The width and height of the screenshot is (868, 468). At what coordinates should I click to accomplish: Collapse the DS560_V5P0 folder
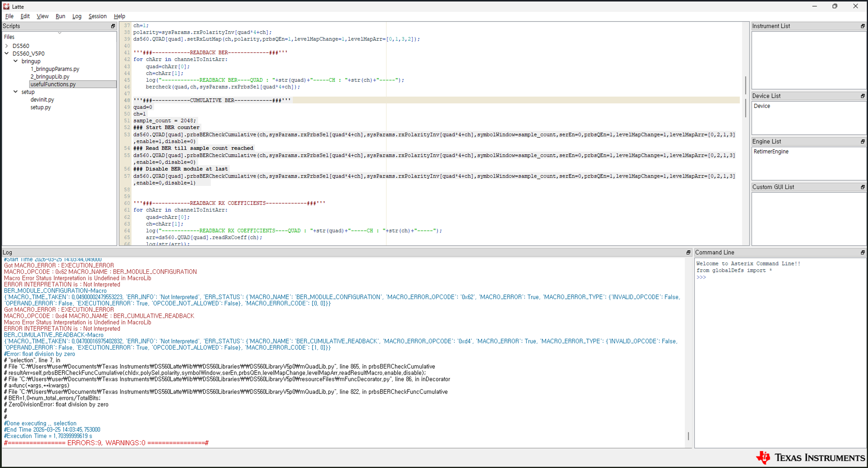click(7, 53)
